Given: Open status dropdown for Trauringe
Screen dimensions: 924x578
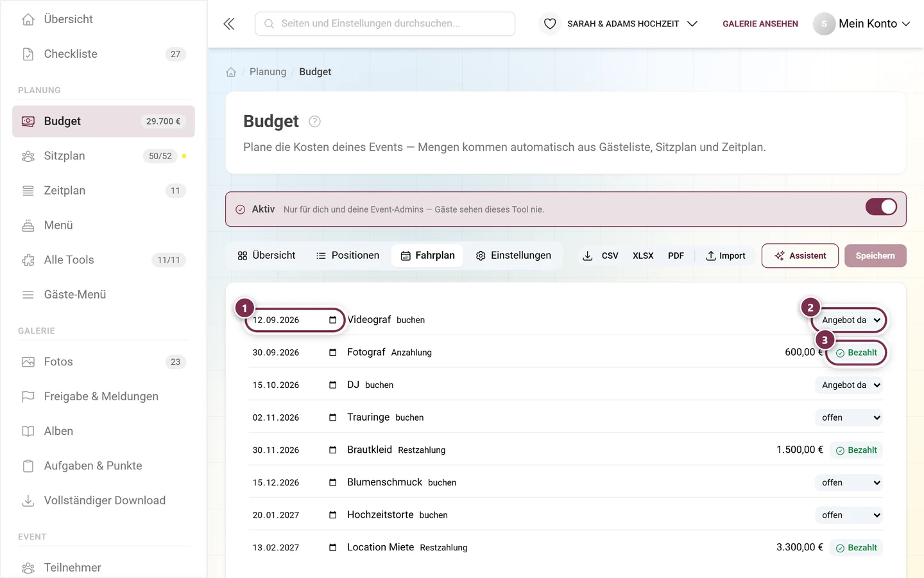Looking at the screenshot, I should click(x=849, y=417).
